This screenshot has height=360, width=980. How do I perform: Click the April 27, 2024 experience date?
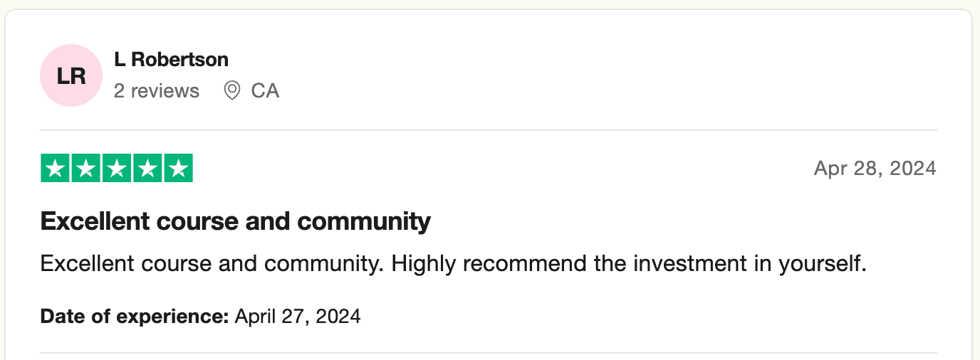point(298,316)
